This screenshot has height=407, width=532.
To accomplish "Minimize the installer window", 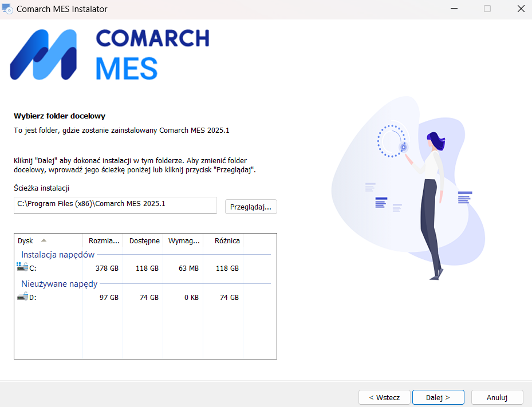I will tap(454, 9).
